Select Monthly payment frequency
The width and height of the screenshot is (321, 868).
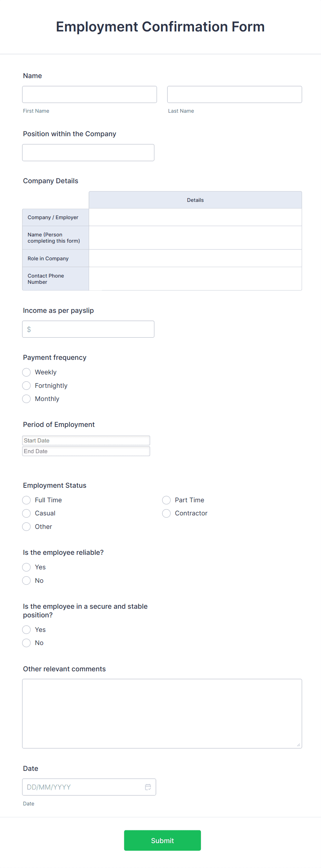pos(26,399)
